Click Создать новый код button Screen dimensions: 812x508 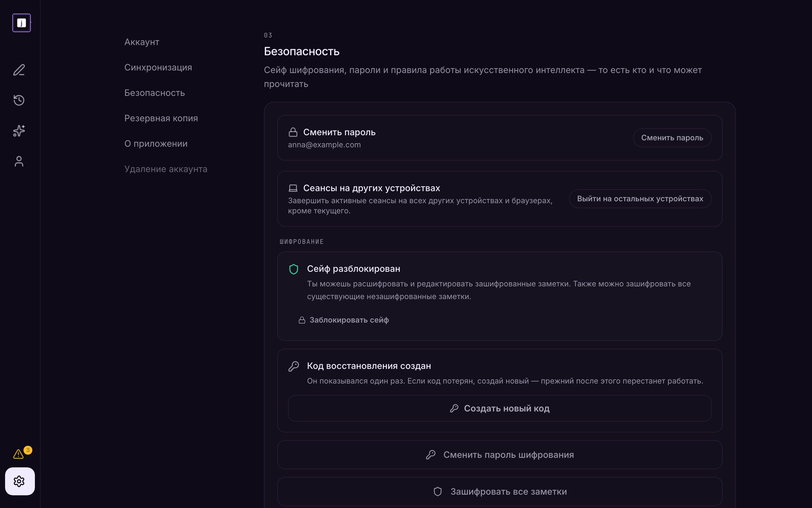coord(500,408)
